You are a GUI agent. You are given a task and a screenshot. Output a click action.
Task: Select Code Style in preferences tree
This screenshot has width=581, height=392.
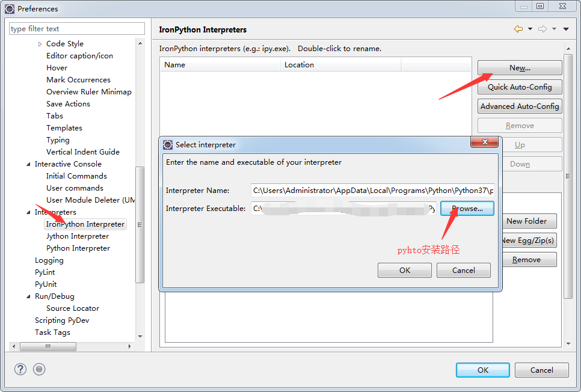(65, 44)
